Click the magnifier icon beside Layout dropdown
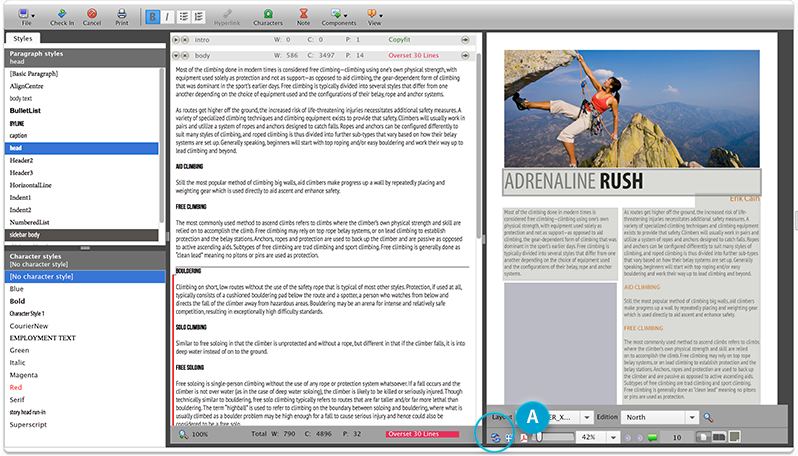The height and width of the screenshot is (456, 798). click(708, 416)
